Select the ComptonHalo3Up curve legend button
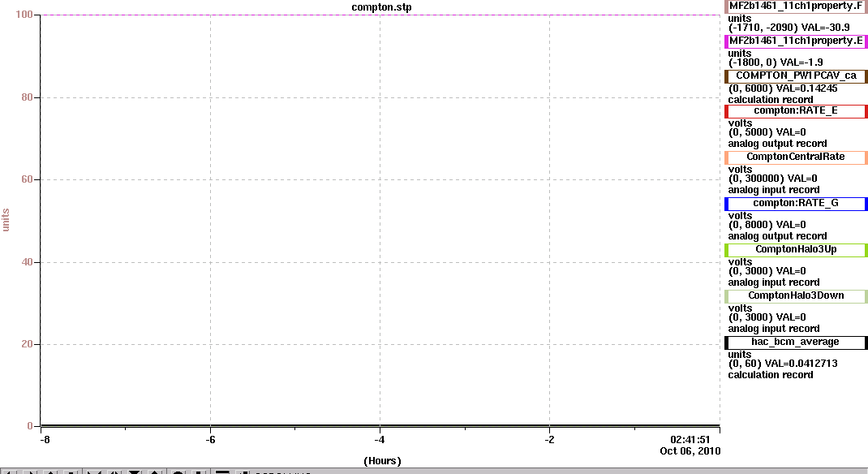Image resolution: width=868 pixels, height=474 pixels. click(x=796, y=250)
